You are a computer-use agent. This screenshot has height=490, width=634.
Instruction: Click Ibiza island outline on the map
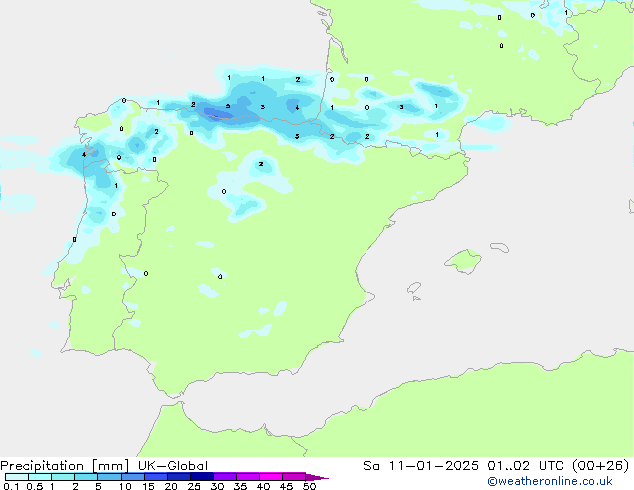414,288
